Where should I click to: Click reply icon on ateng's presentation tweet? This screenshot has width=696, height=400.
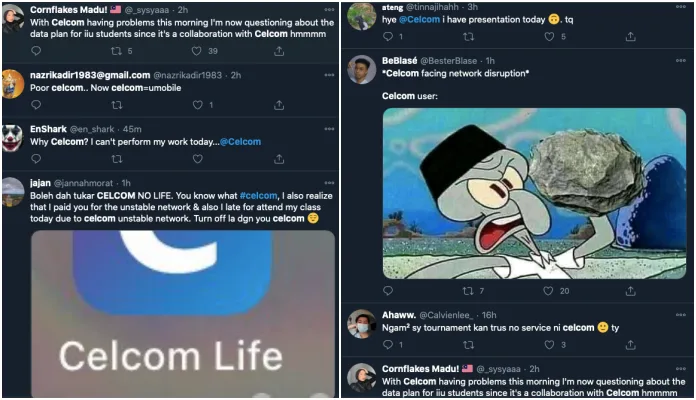click(386, 37)
